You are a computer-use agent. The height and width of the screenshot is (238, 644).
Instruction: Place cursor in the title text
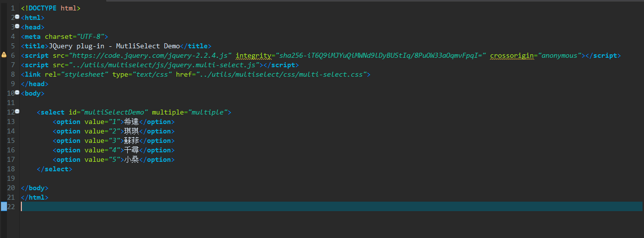pos(114,46)
